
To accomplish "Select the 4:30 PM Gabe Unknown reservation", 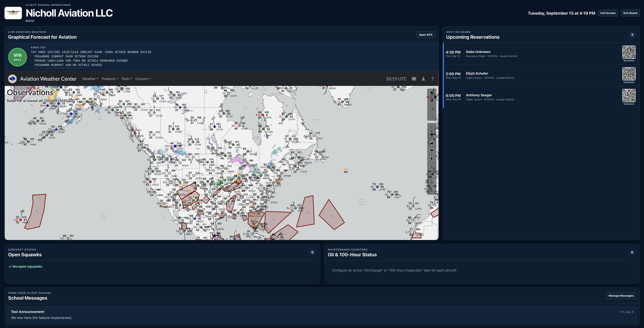I will tap(541, 54).
